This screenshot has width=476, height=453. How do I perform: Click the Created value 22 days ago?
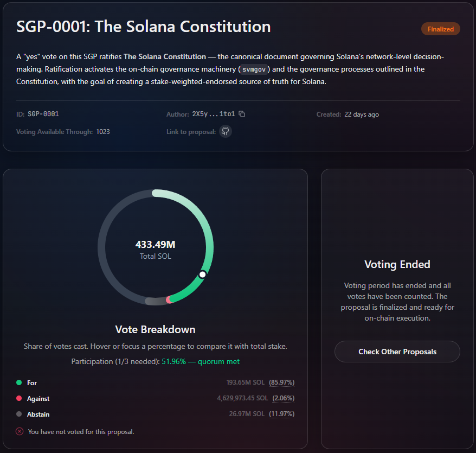click(362, 114)
